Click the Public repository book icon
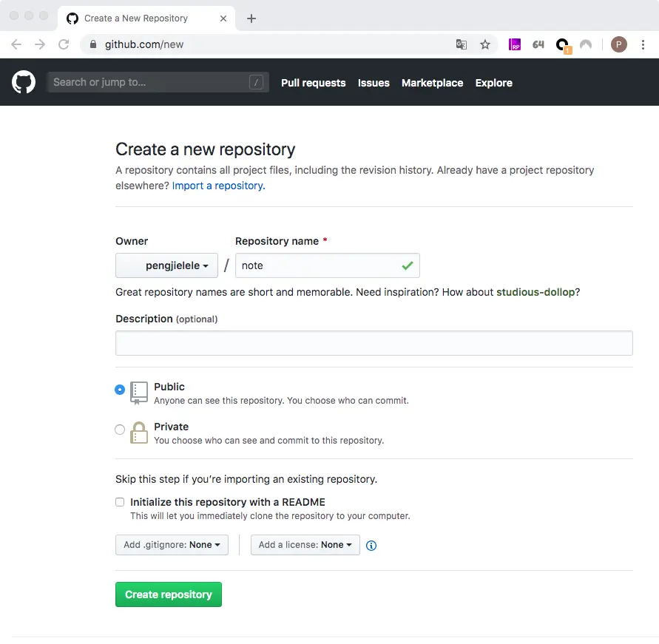659x644 pixels. 139,393
